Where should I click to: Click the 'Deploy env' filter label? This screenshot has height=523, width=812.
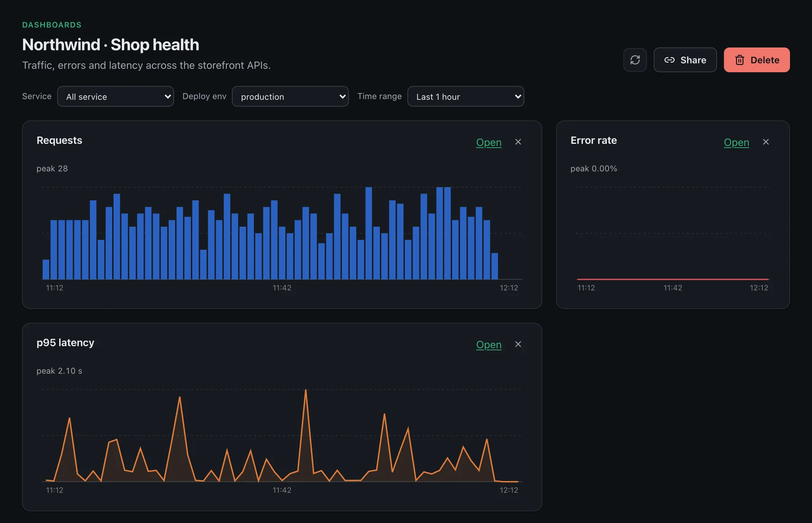tap(204, 96)
